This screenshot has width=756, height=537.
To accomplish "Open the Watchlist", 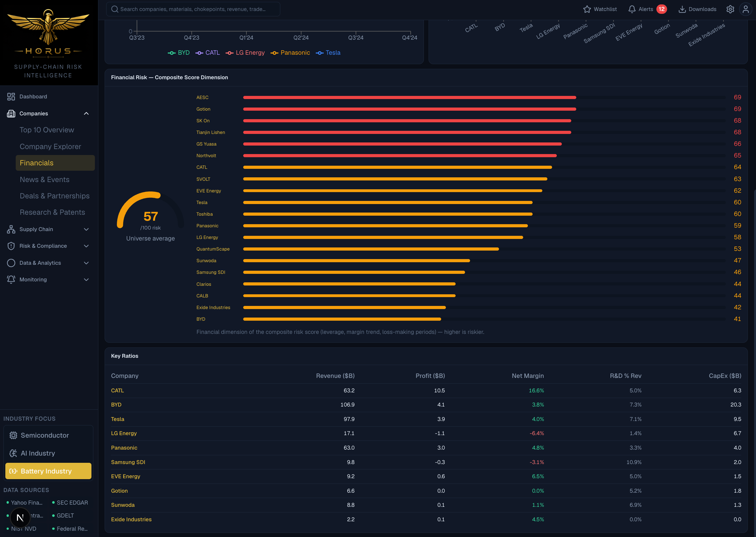I will tap(600, 9).
